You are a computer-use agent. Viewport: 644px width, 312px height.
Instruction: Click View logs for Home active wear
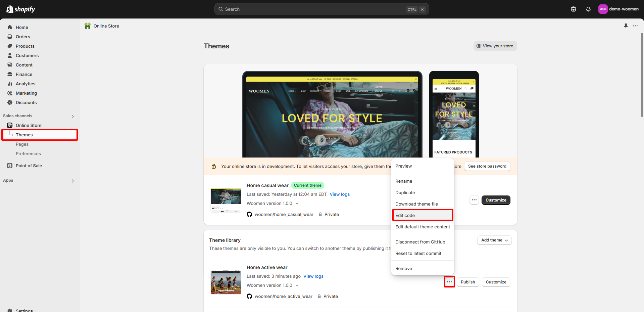click(313, 276)
